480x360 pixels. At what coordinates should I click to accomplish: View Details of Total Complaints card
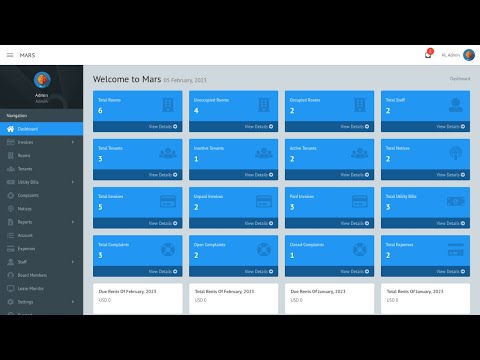click(x=163, y=271)
